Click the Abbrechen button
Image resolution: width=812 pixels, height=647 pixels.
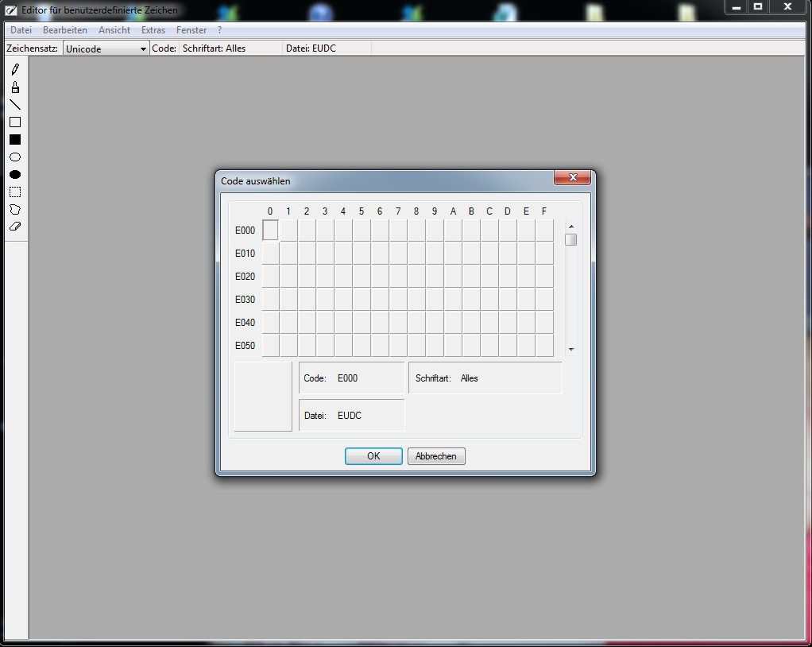point(436,456)
